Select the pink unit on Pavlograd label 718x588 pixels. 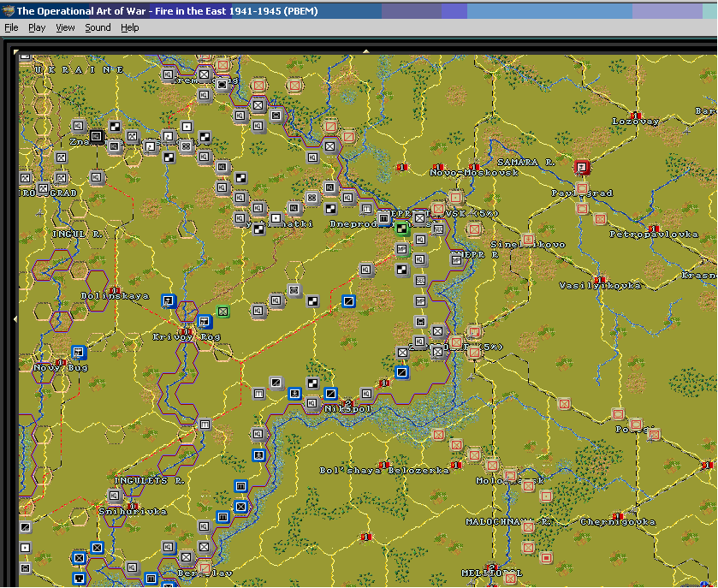tap(582, 188)
